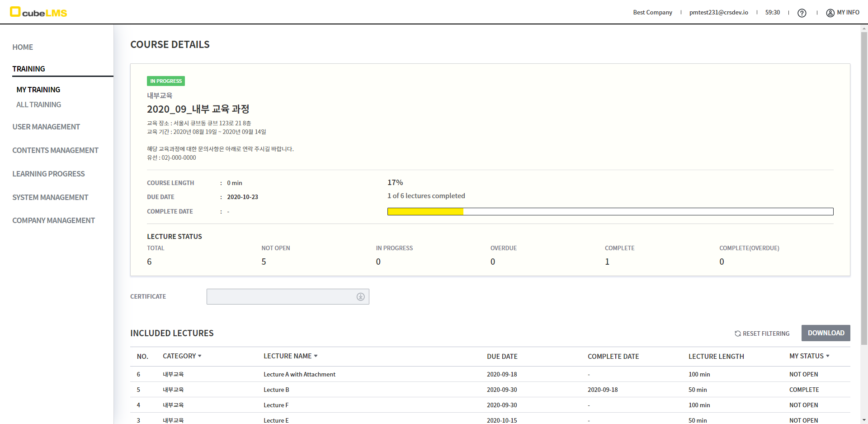
Task: Expand the CATEGORY column filter
Action: (199, 356)
